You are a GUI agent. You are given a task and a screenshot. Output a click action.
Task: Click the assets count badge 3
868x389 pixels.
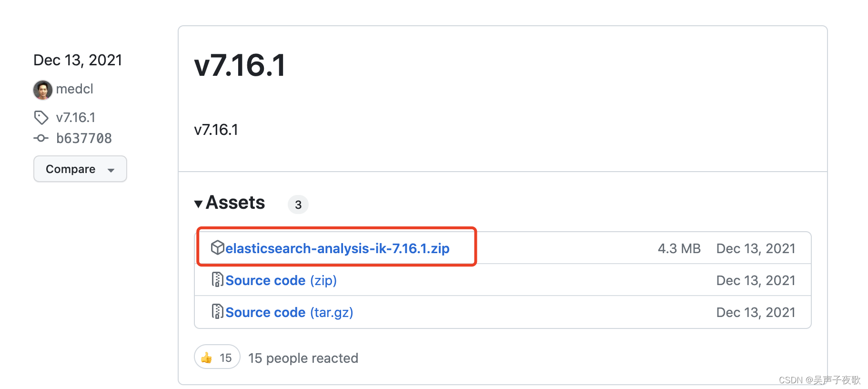(298, 205)
